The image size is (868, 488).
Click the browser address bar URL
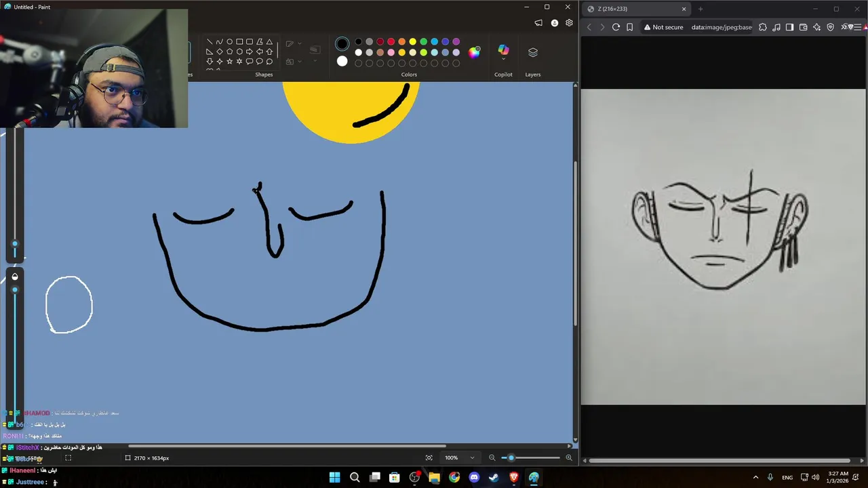point(722,27)
